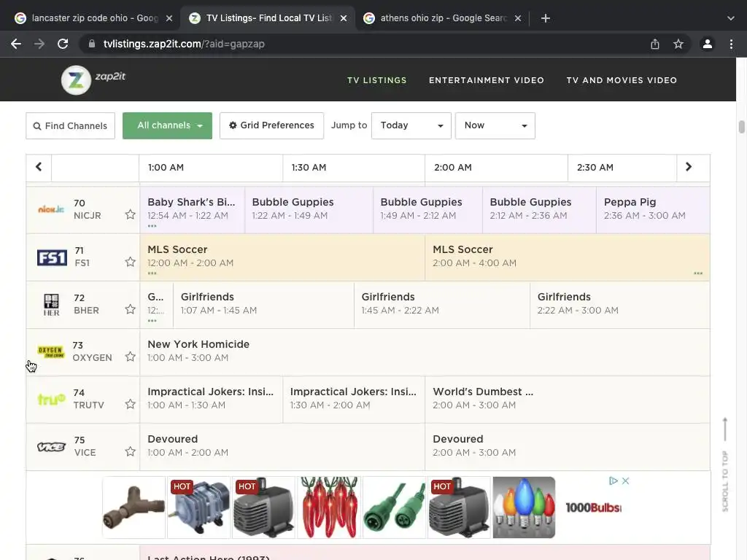Open the Chrome three-dot menu

[731, 44]
